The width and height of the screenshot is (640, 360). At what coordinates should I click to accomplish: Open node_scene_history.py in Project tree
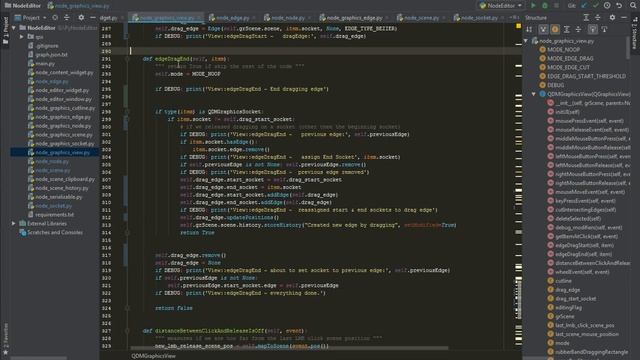pos(62,188)
